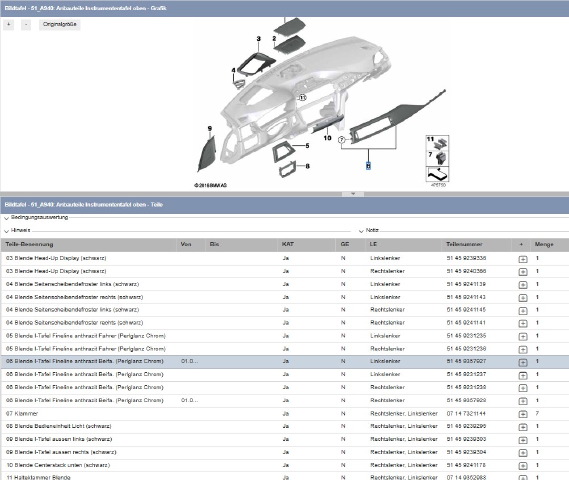Select highlighted callout 6 in diagram
Image resolution: width=569 pixels, height=480 pixels.
(x=368, y=166)
